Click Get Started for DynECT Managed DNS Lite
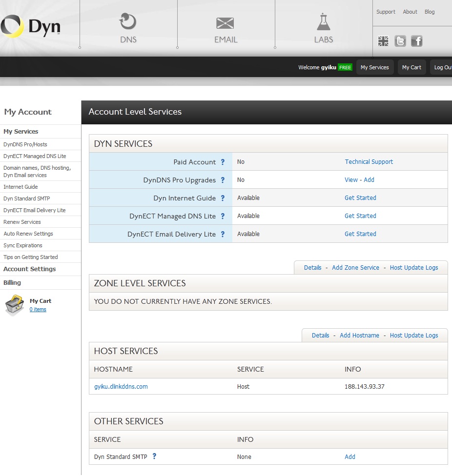The width and height of the screenshot is (452, 476). pyautogui.click(x=360, y=216)
